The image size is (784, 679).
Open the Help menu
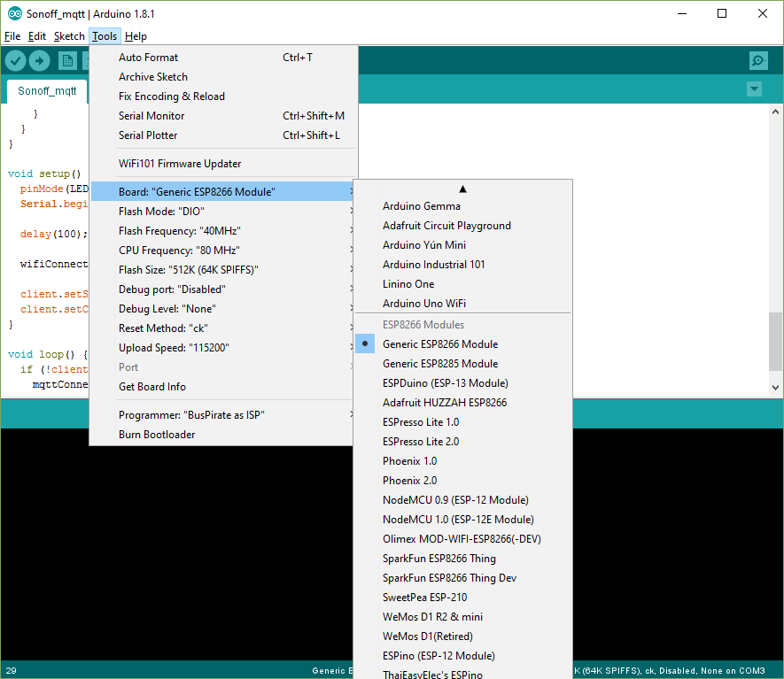coord(136,36)
